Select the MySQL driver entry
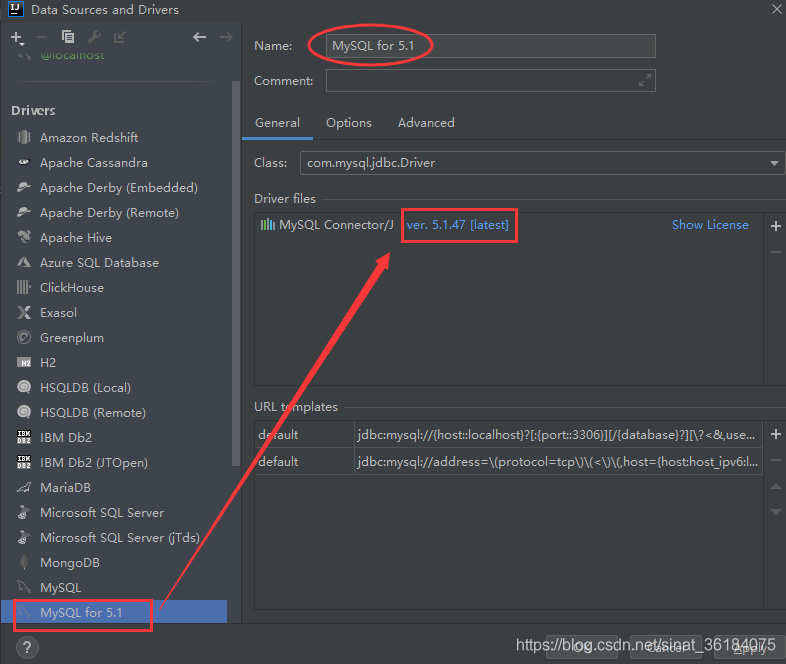The height and width of the screenshot is (664, 786). [x=60, y=587]
